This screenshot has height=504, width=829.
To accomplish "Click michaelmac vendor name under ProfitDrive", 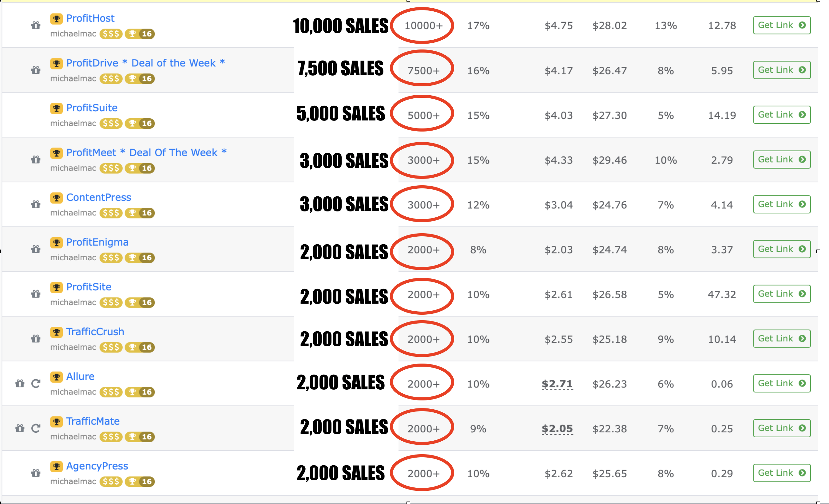I will point(73,78).
